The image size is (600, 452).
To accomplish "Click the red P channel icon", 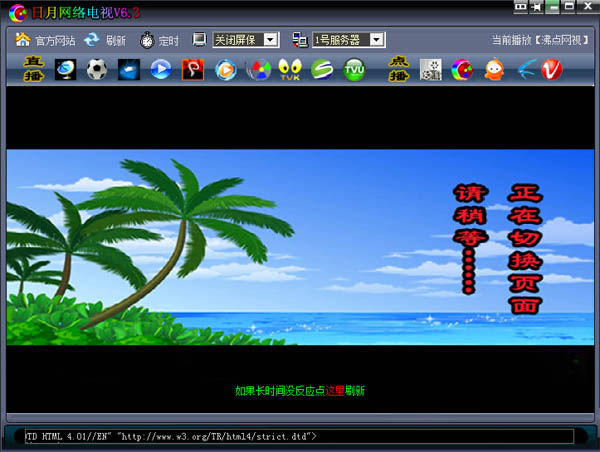I will pos(193,69).
